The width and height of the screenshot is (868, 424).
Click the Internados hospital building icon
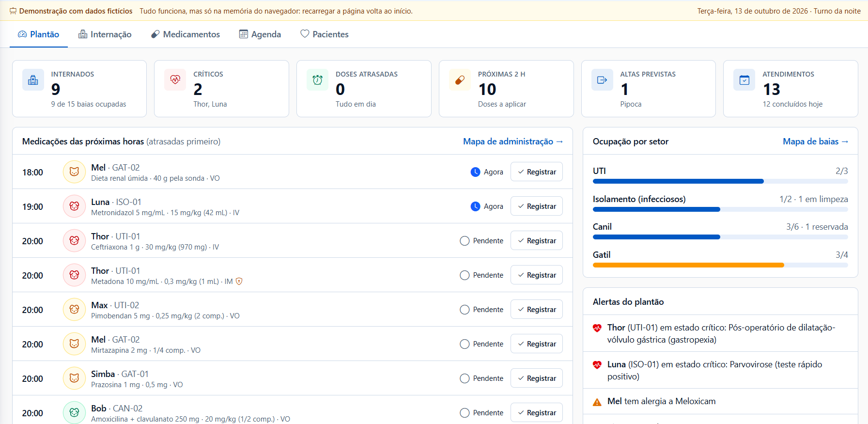pos(33,80)
